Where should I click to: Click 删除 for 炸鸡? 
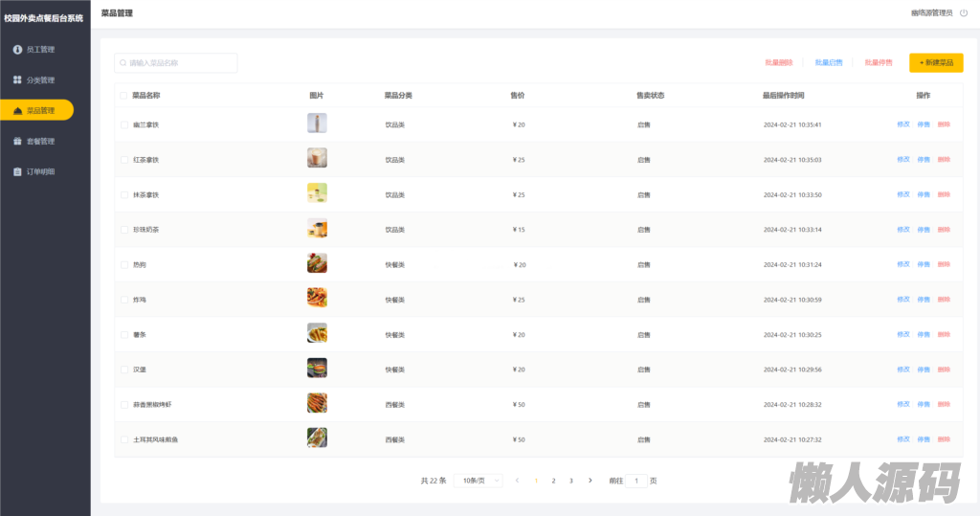944,300
